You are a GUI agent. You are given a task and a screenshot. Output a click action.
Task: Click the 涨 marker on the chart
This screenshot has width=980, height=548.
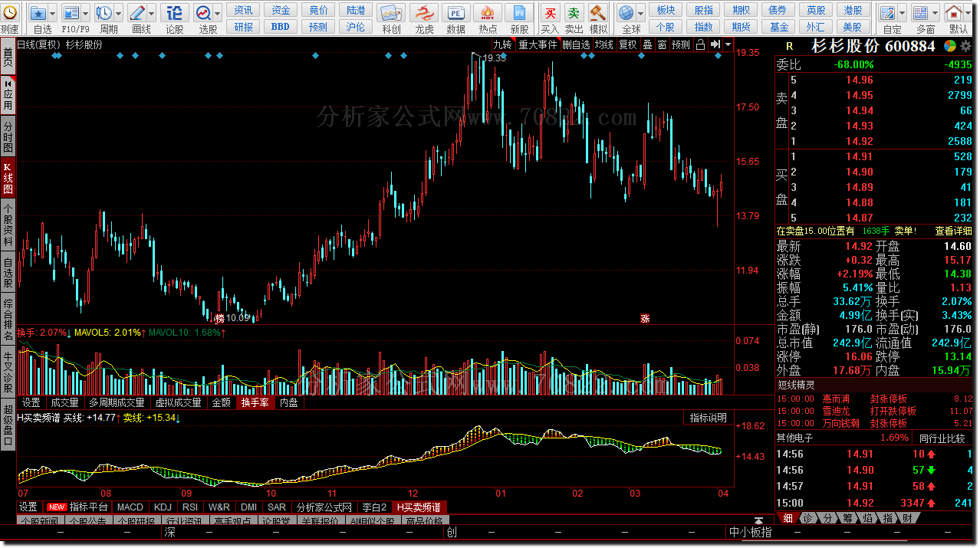pyautogui.click(x=645, y=318)
